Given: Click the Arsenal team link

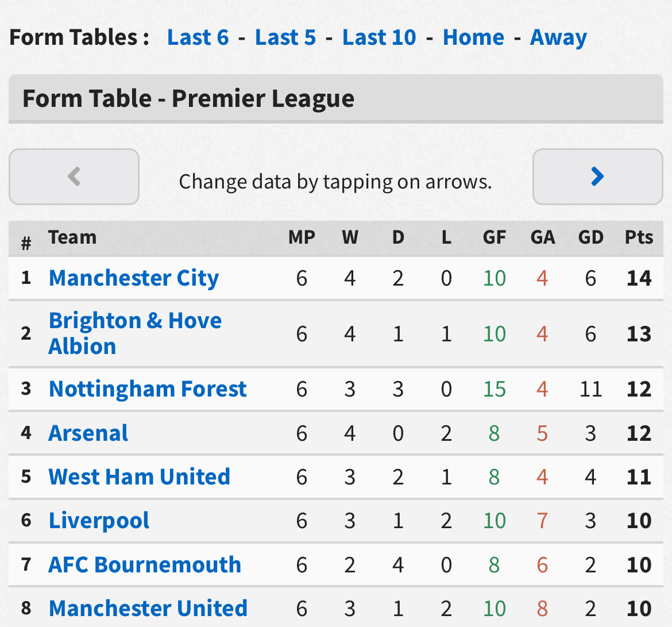Looking at the screenshot, I should pos(88,433).
